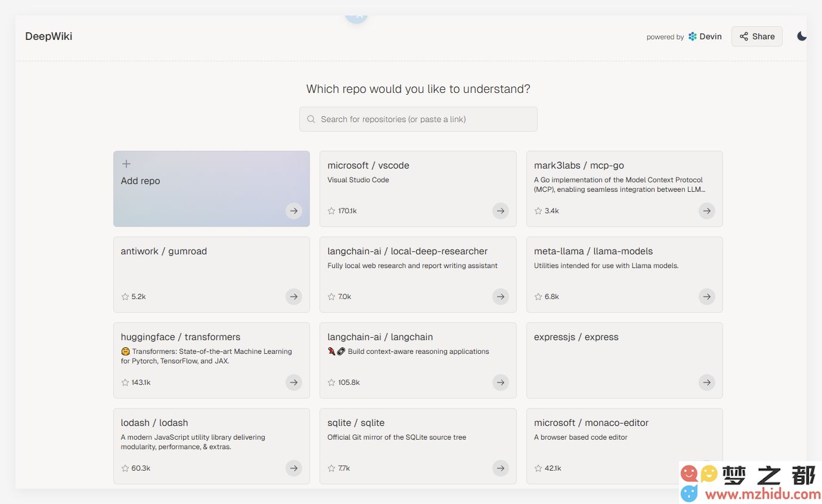Click the search magnifier icon
The width and height of the screenshot is (822, 504).
(x=311, y=119)
